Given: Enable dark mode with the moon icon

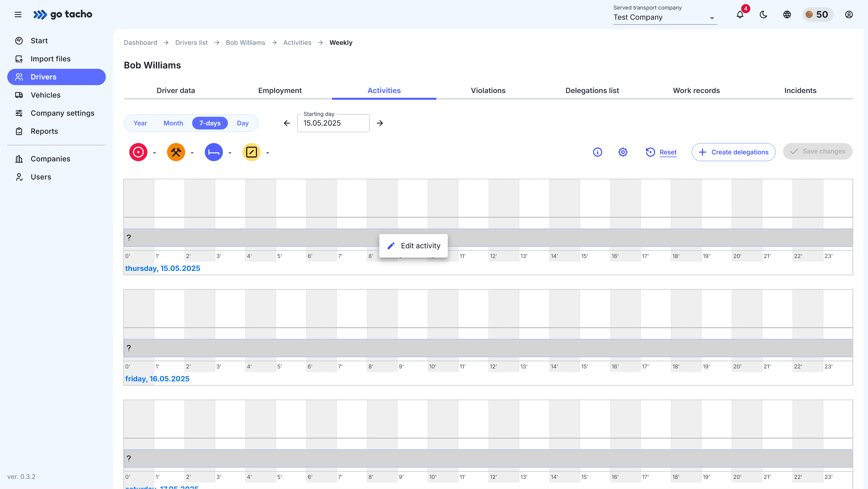Looking at the screenshot, I should 763,14.
